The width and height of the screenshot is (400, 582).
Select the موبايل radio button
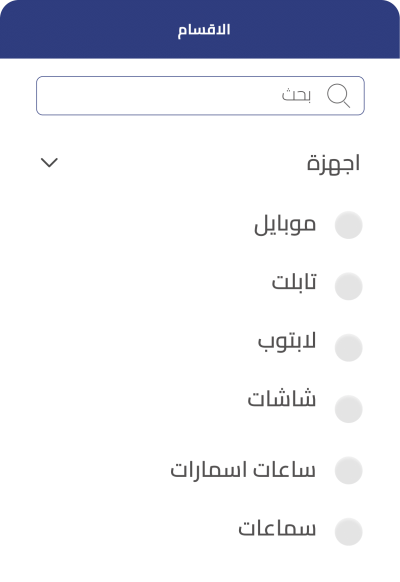click(348, 225)
